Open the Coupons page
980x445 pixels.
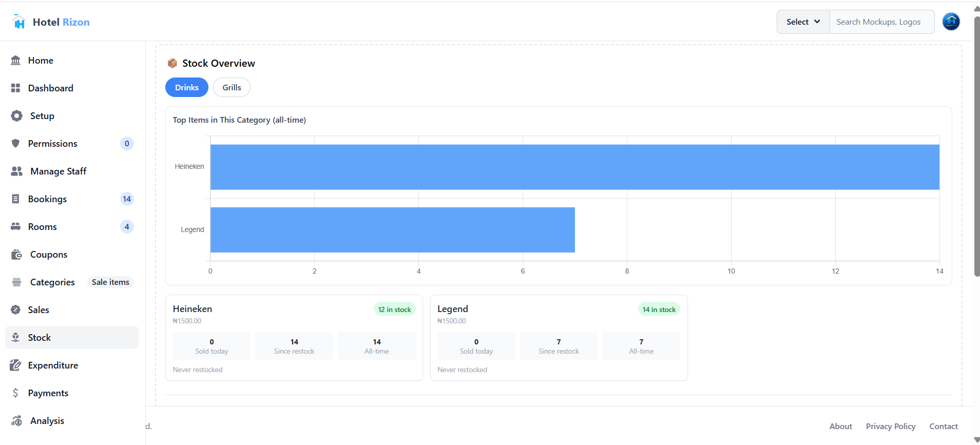pyautogui.click(x=72, y=255)
